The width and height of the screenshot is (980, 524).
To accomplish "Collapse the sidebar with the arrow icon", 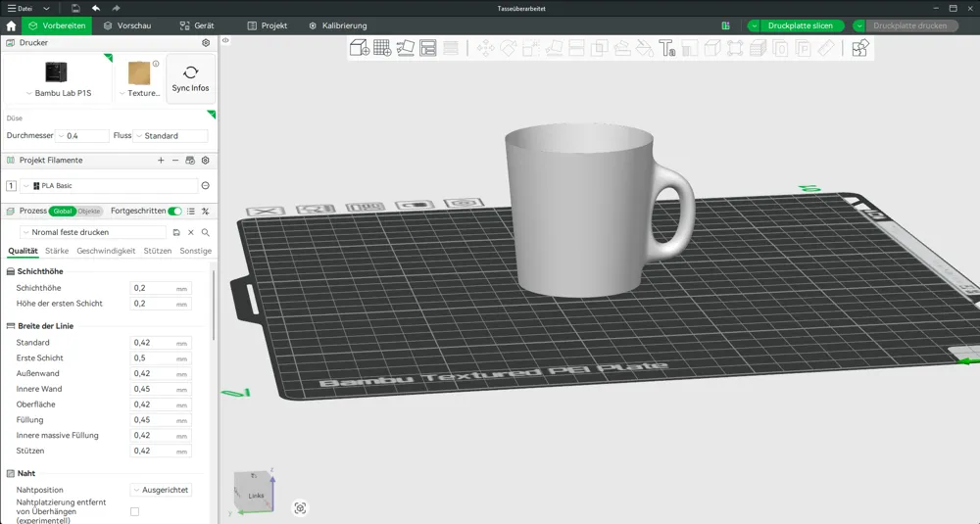I will click(x=225, y=40).
